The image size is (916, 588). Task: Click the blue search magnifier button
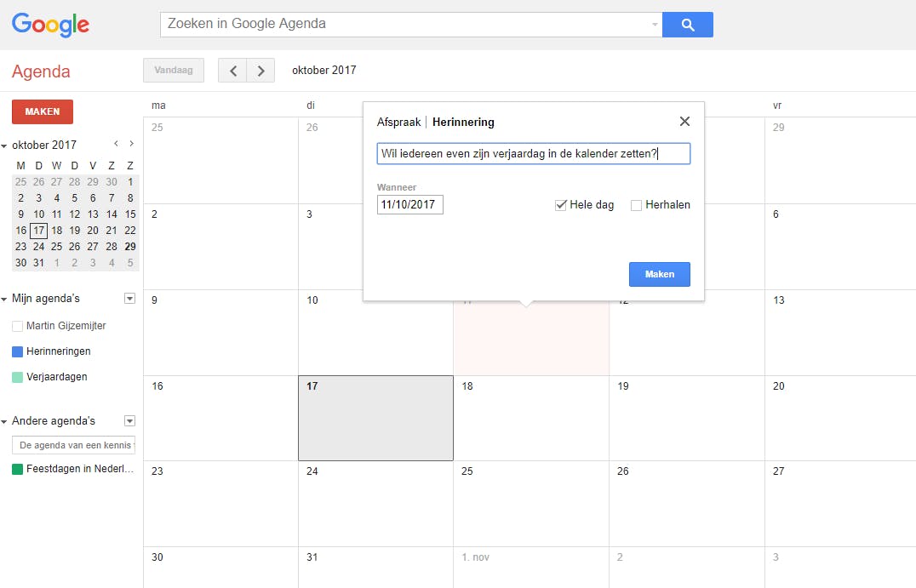(x=687, y=25)
